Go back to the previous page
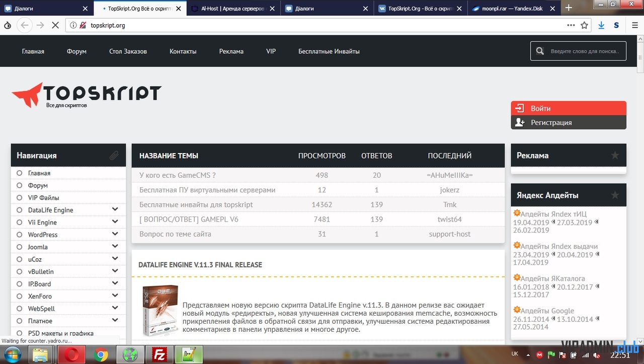Screen dimensions: 644x364 (24, 25)
